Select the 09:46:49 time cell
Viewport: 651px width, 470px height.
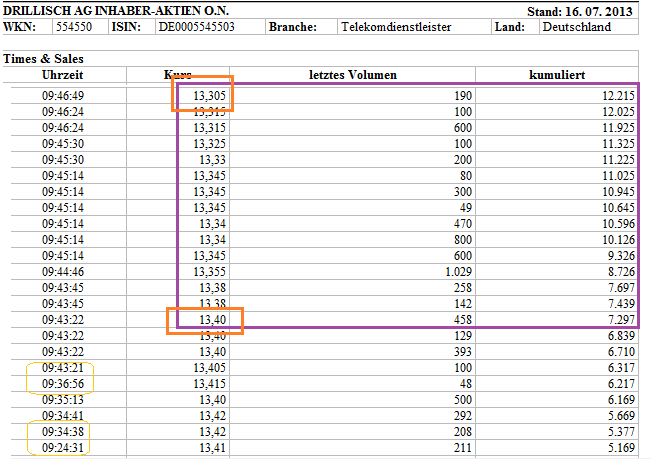[x=63, y=95]
